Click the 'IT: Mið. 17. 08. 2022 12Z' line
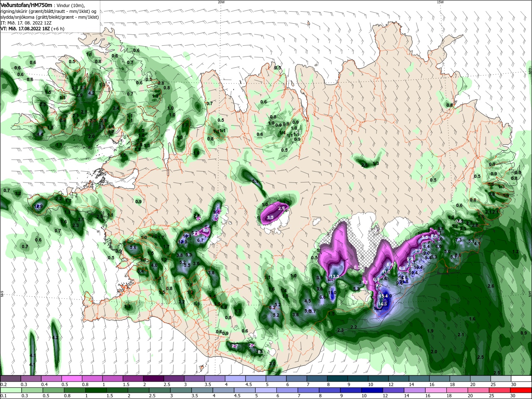 [x=26, y=23]
